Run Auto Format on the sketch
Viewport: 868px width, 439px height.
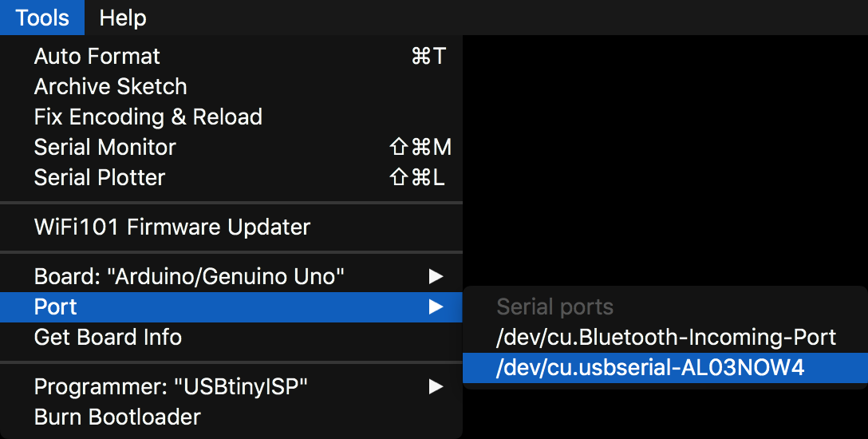point(97,56)
